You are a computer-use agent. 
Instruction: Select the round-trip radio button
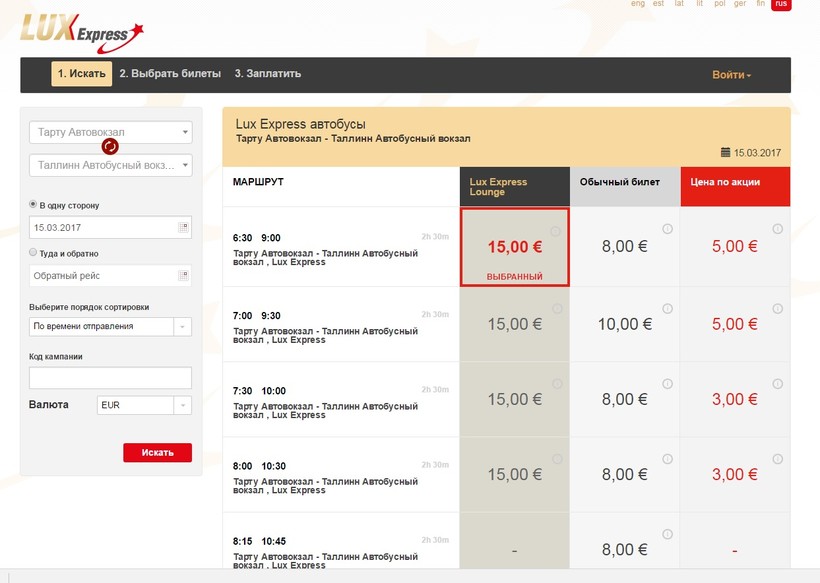click(x=33, y=253)
